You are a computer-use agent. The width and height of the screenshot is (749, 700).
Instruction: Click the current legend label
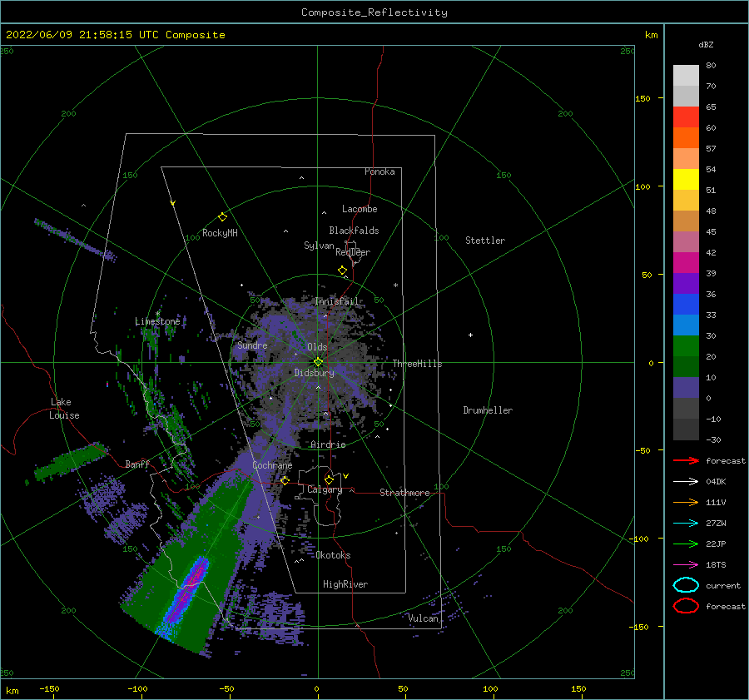[x=723, y=585]
